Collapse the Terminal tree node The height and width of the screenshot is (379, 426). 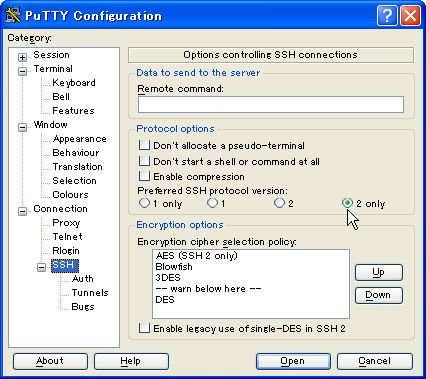click(x=22, y=71)
